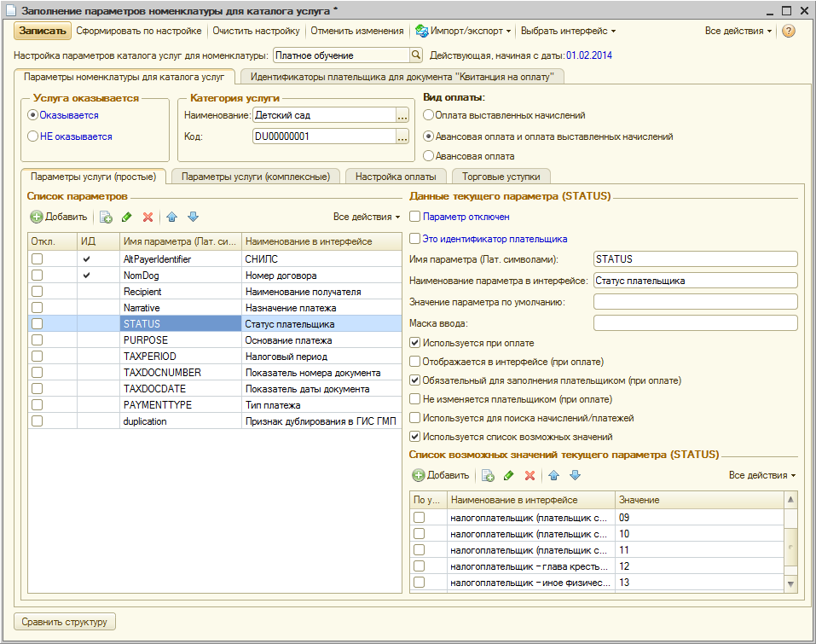Copy value using copy icon in possible values toolbar

488,475
